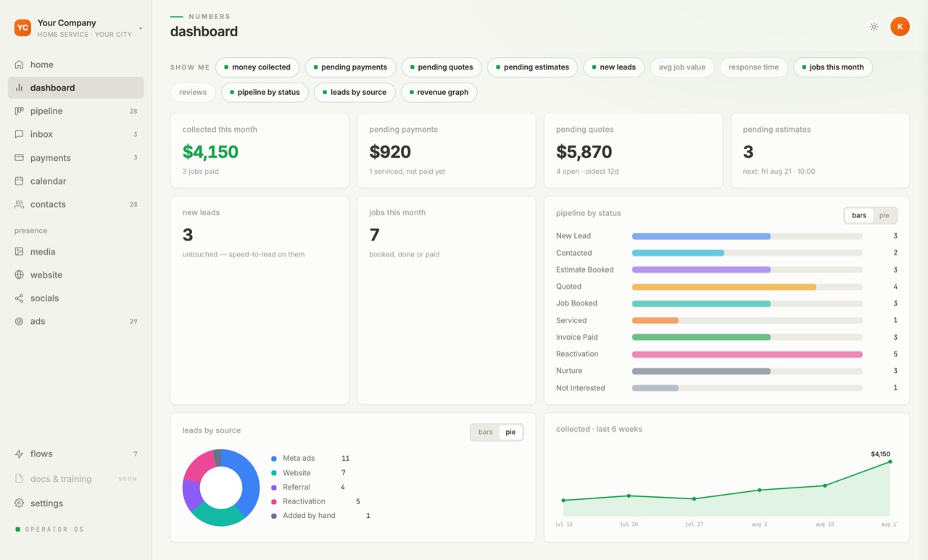The image size is (928, 560).
Task: Click the socials share icon
Action: click(19, 298)
